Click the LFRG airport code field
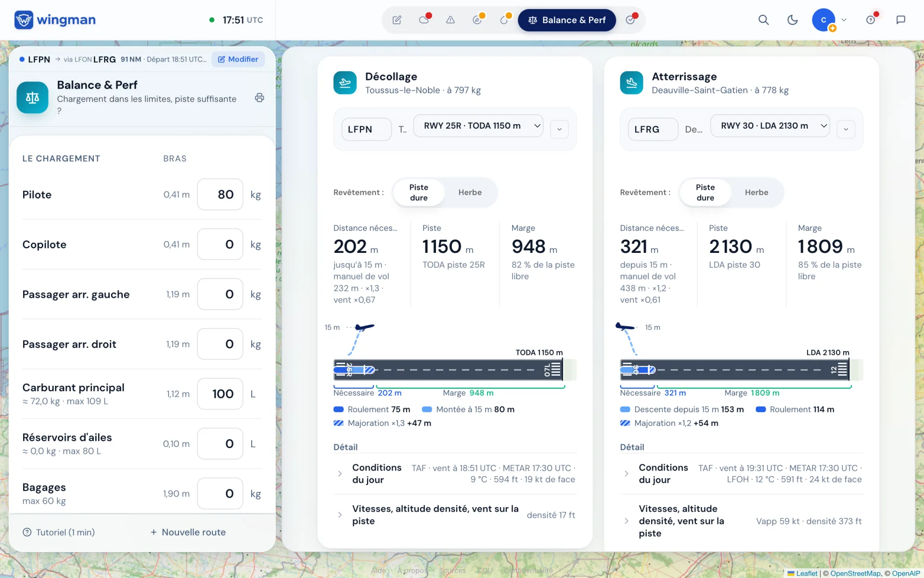The height and width of the screenshot is (578, 924). click(653, 129)
